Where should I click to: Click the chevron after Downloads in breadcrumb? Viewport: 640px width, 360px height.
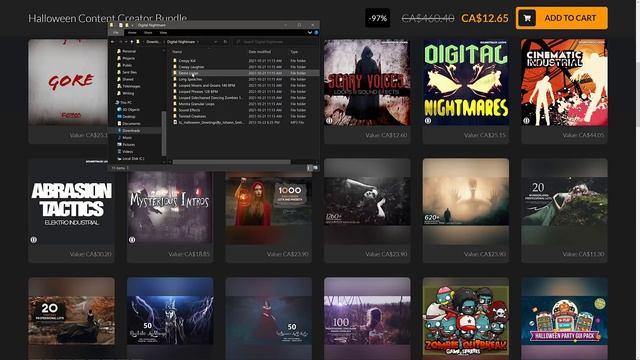(163, 42)
